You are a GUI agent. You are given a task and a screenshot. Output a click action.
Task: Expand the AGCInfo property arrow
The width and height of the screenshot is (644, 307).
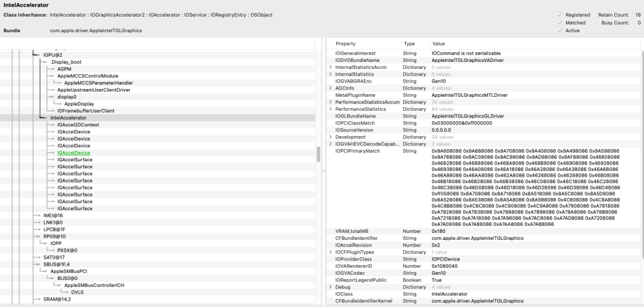(330, 88)
